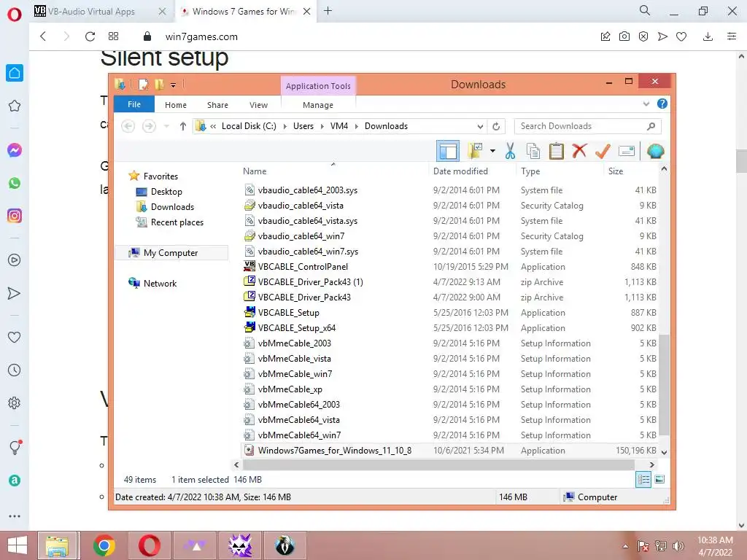
Task: Click the Name column header
Action: [x=255, y=171]
